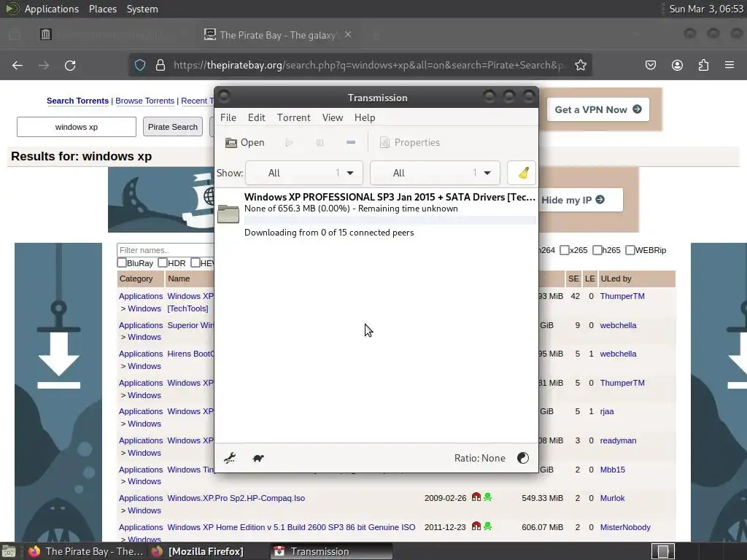This screenshot has height=560, width=747.
Task: Click the Pirate Search button
Action: coord(172,127)
